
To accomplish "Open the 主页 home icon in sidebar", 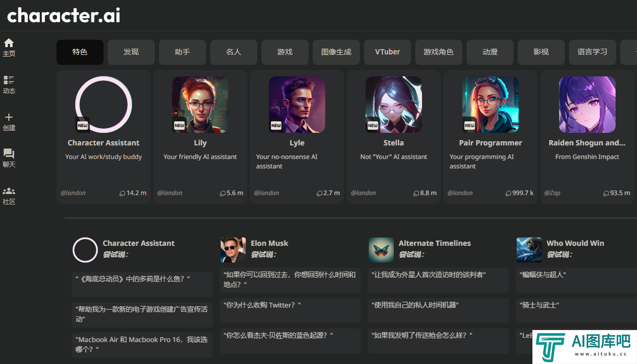I will click(9, 43).
